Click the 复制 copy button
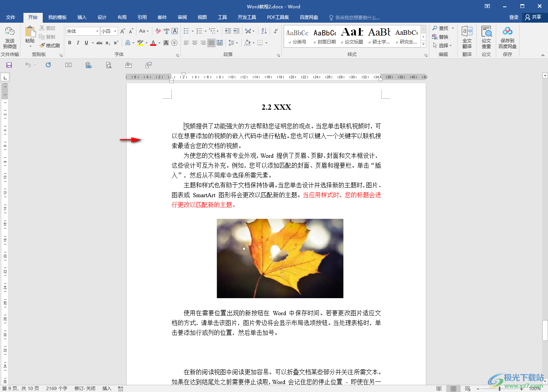 47,37
